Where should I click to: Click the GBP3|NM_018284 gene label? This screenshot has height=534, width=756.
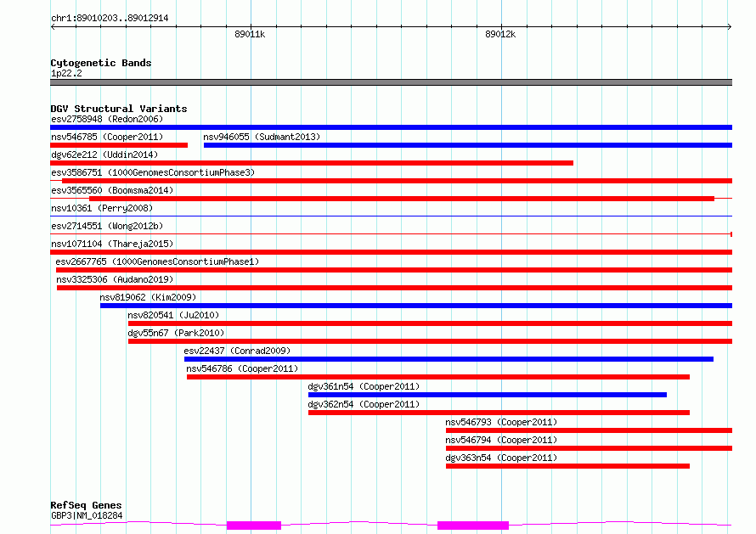[x=87, y=515]
